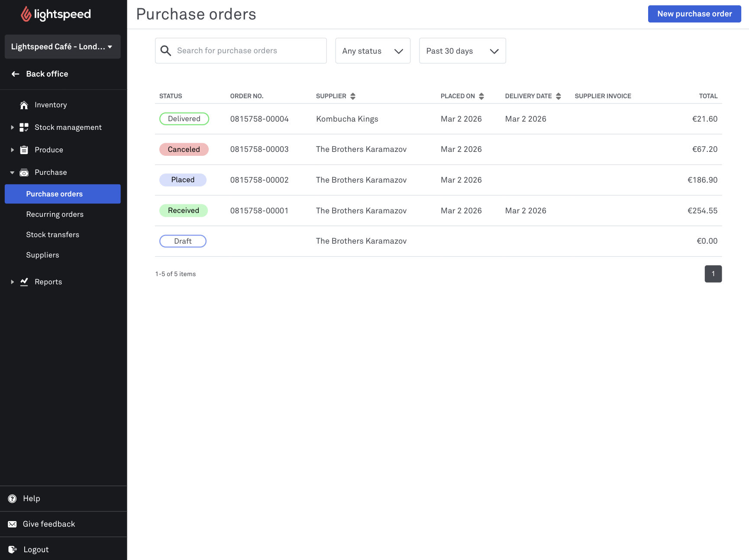749x560 pixels.
Task: Expand the Stock management section
Action: click(12, 127)
